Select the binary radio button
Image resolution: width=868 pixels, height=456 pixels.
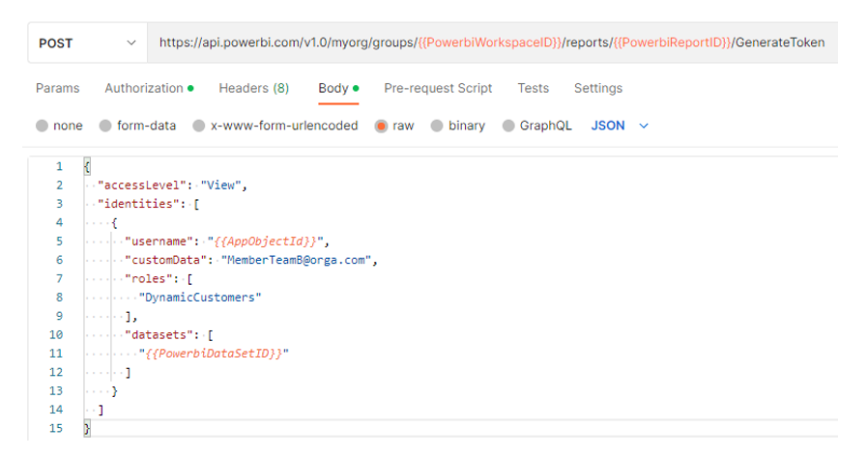437,127
